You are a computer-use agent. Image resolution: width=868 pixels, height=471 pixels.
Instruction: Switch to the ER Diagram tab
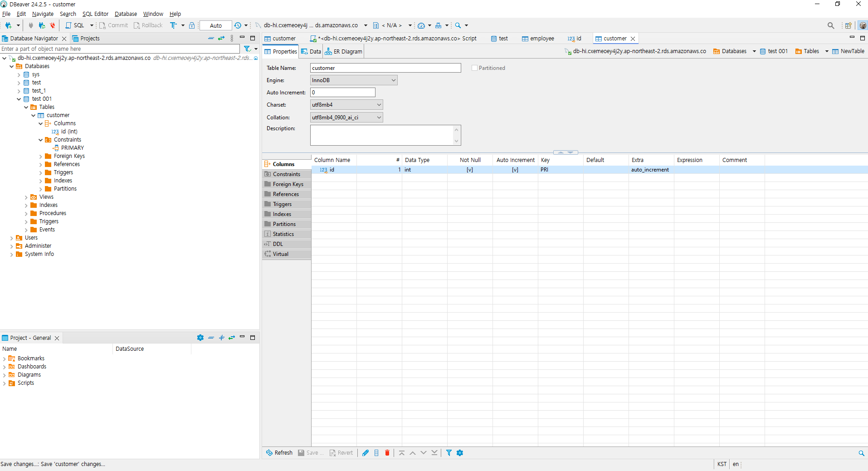click(x=344, y=52)
